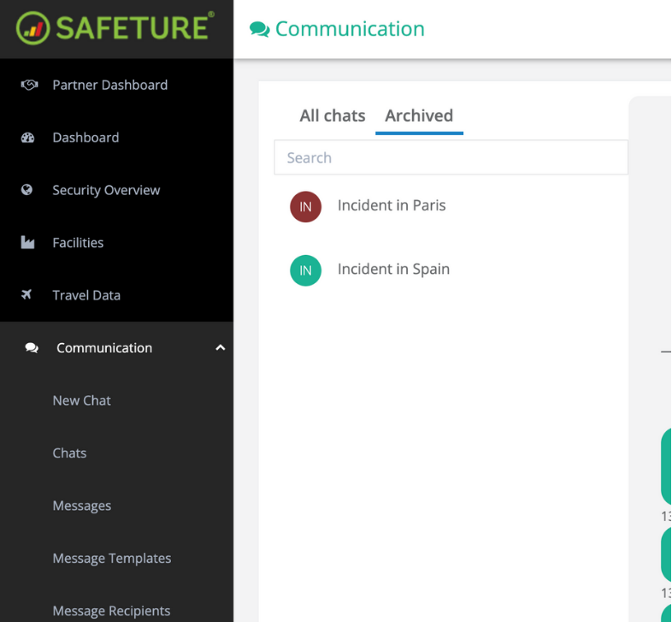Open the Incident in Paris chat
Screen dimensions: 672x622
coord(392,205)
